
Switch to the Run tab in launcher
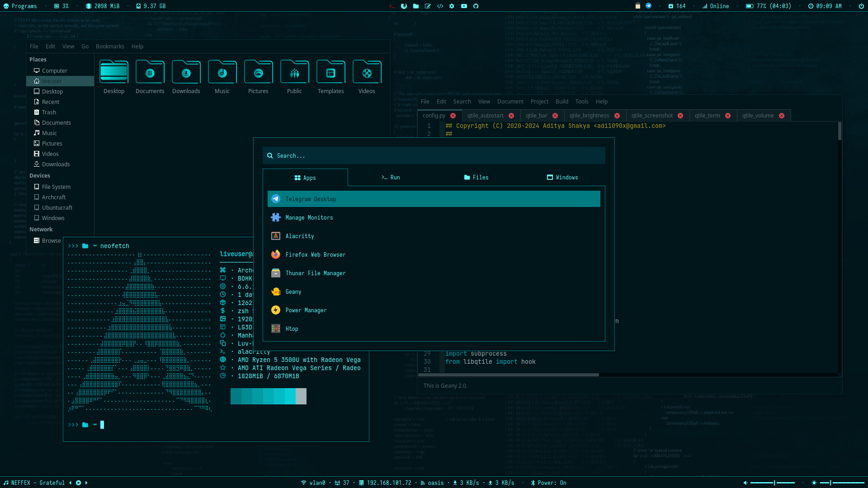[x=391, y=177]
